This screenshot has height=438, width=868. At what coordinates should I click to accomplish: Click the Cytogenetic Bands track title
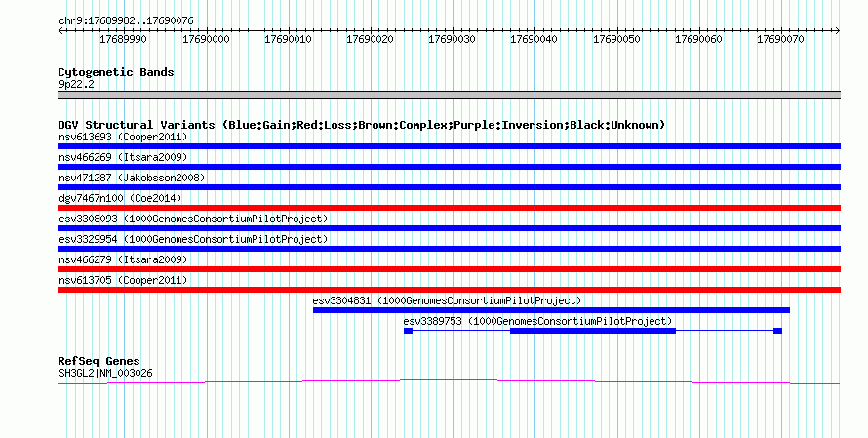116,72
